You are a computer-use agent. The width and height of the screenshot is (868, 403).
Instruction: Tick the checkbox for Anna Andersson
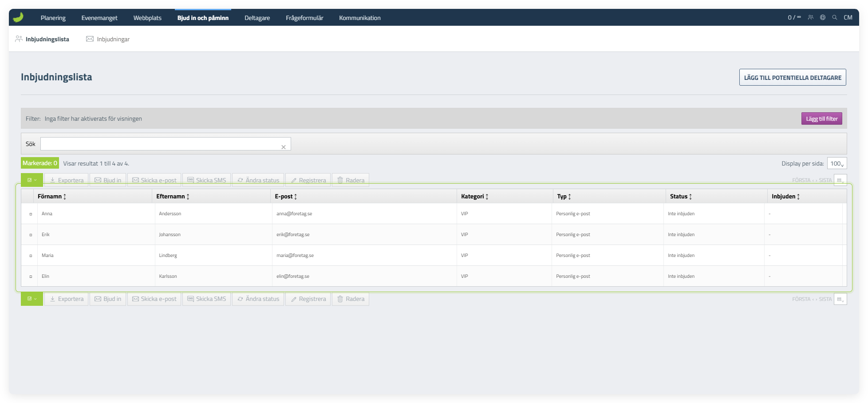coord(31,214)
